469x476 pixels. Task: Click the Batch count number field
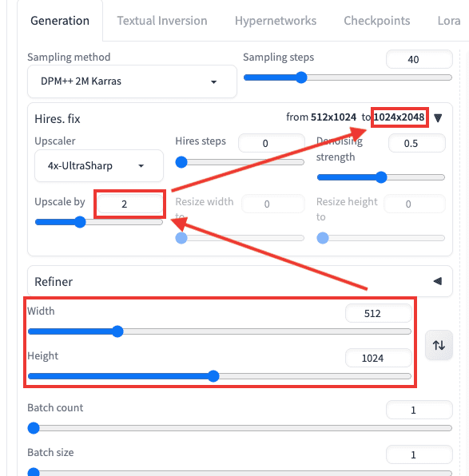[x=419, y=410]
